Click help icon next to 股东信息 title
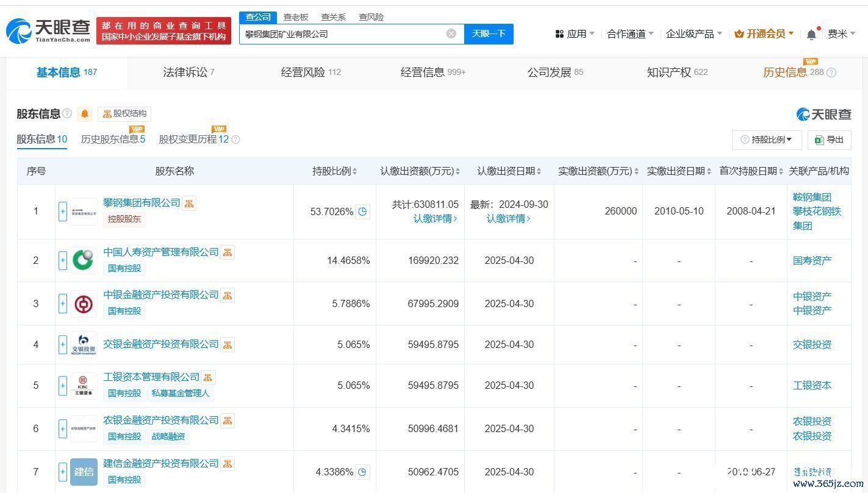The height and width of the screenshot is (493, 868). point(67,114)
